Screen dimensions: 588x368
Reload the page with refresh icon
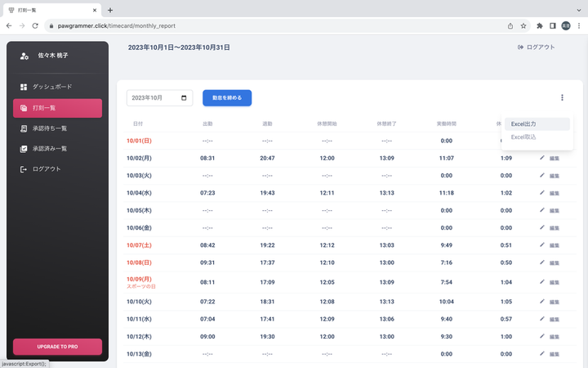point(35,26)
